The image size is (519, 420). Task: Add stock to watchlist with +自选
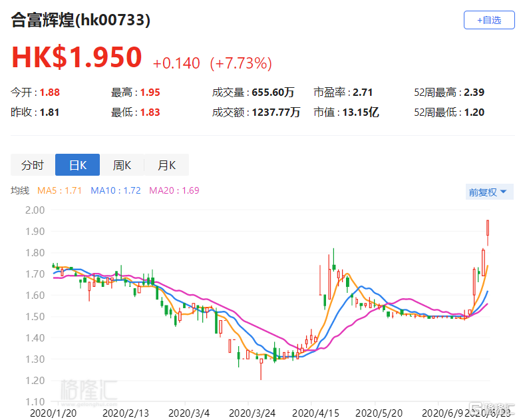coord(489,20)
